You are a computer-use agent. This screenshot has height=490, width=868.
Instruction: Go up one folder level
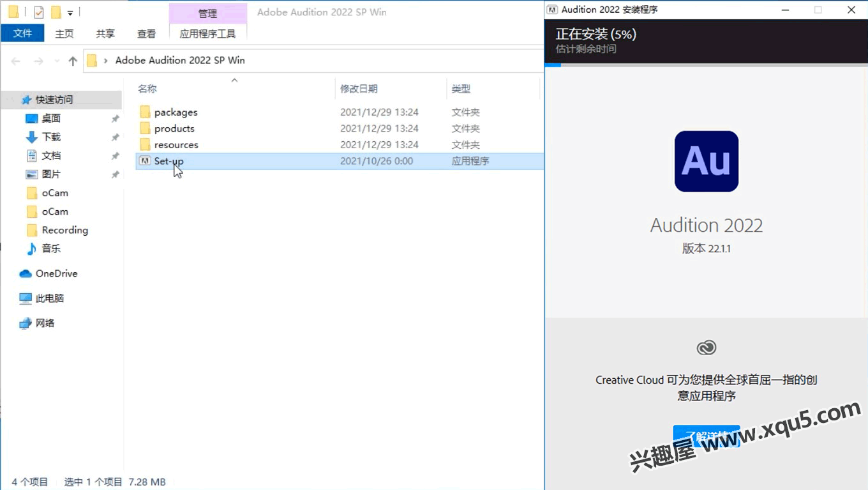coord(73,61)
